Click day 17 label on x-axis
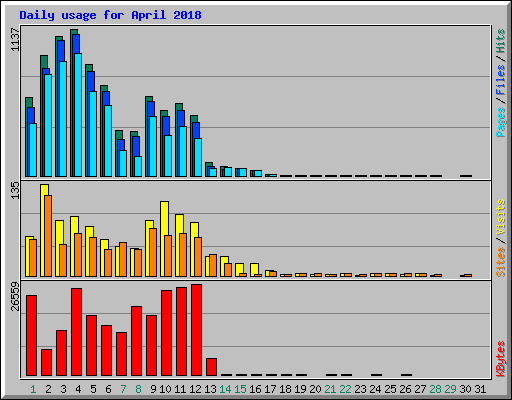Viewport: 512px width, 400px height. pyautogui.click(x=270, y=389)
